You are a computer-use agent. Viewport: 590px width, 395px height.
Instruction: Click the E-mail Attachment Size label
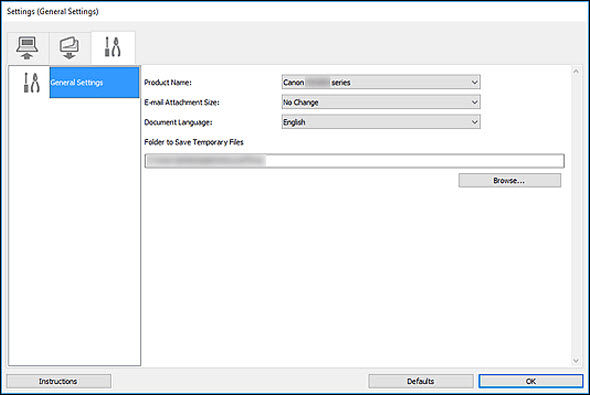pyautogui.click(x=182, y=102)
